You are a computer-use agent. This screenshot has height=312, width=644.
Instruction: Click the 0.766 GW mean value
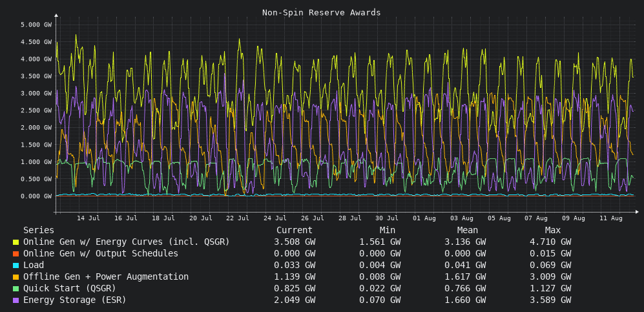(465, 289)
